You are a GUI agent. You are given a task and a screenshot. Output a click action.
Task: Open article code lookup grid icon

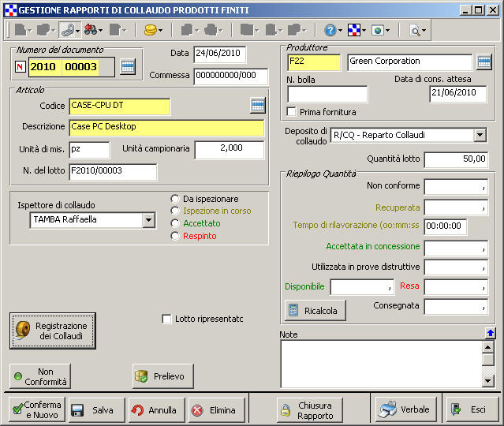click(x=257, y=105)
